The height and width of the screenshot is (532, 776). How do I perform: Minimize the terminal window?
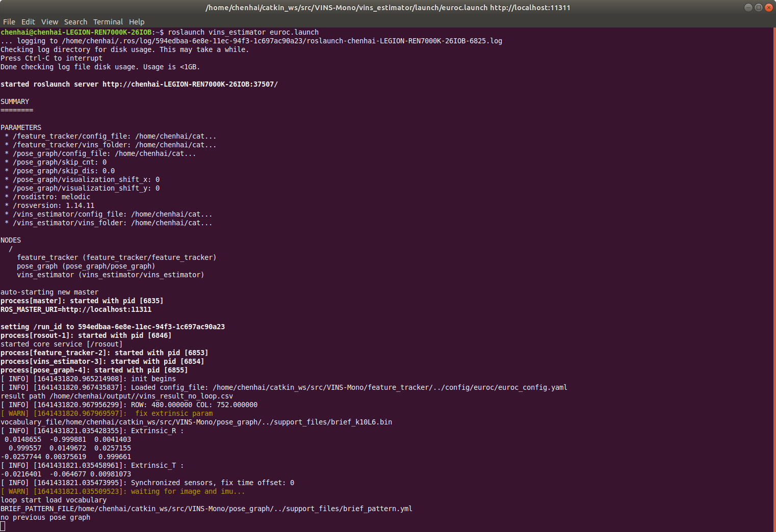click(748, 7)
